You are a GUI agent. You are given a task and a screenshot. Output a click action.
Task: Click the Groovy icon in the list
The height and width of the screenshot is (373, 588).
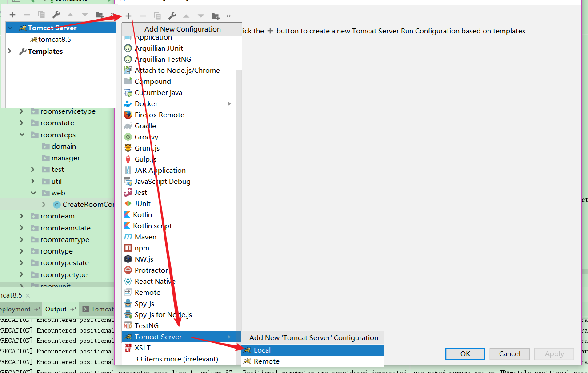click(x=128, y=137)
